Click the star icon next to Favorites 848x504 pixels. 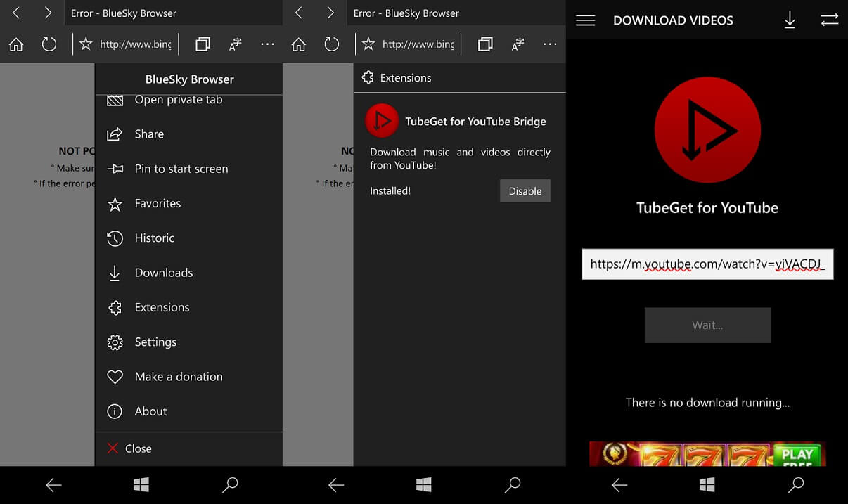point(115,204)
